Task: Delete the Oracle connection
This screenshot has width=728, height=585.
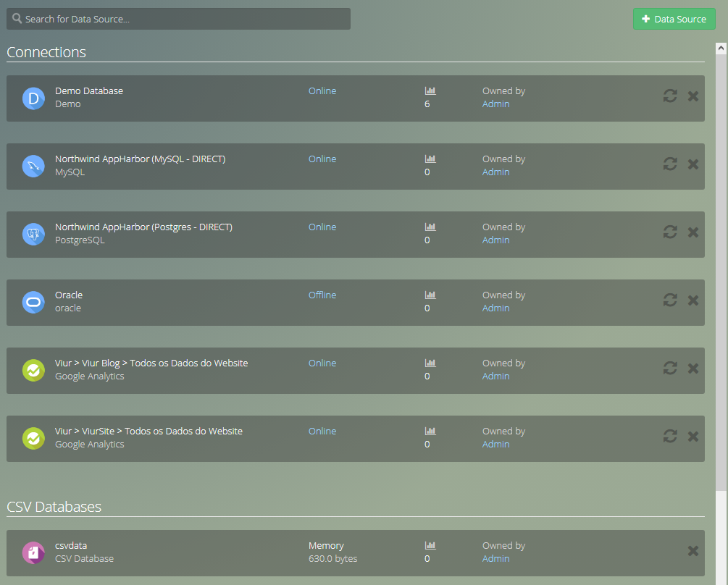Action: pyautogui.click(x=693, y=300)
